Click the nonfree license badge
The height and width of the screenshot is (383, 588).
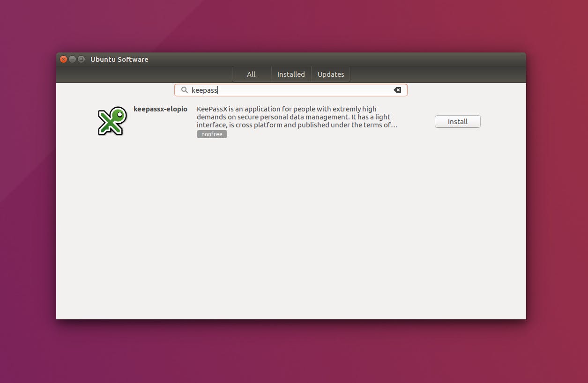pos(212,134)
